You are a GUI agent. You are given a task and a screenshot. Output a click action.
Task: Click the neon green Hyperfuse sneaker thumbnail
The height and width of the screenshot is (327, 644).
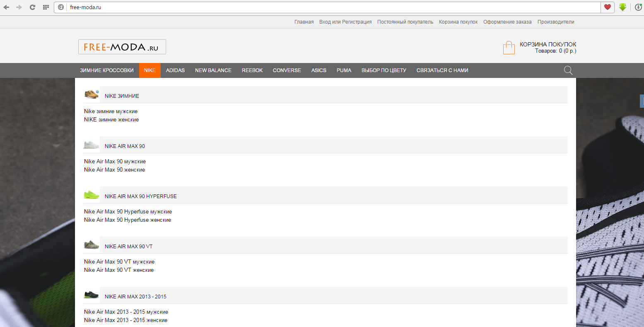pyautogui.click(x=92, y=195)
